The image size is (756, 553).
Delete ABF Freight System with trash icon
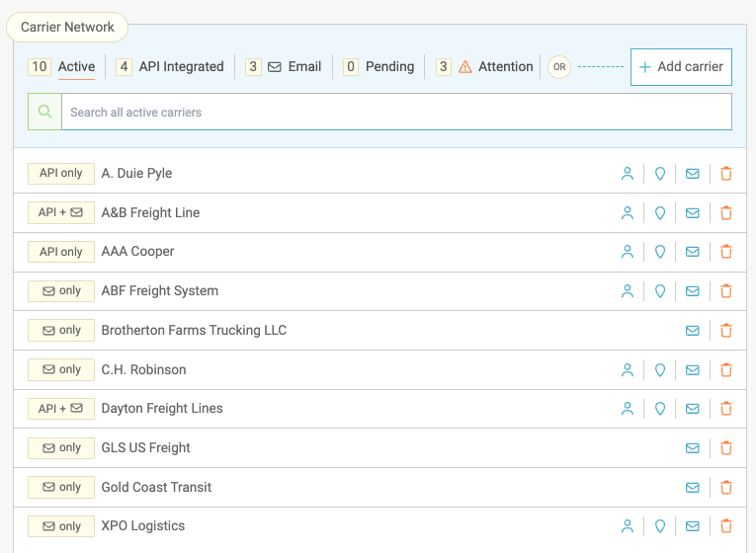coord(726,291)
